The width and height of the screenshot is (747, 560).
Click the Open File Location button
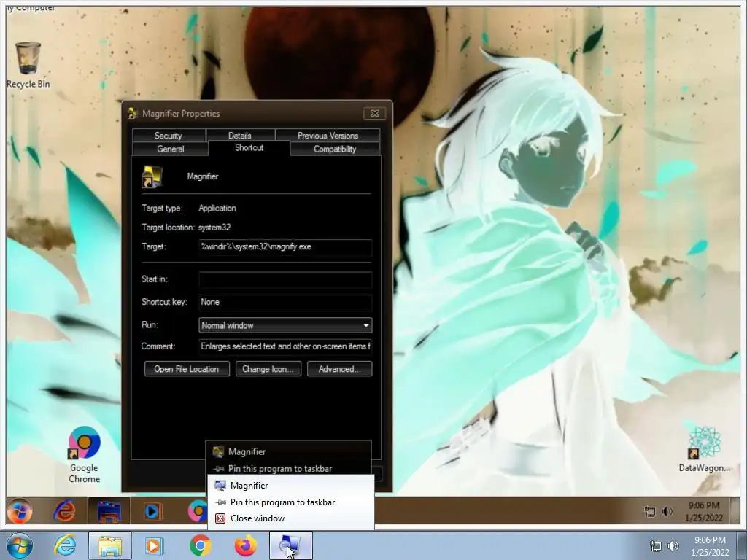(x=187, y=369)
